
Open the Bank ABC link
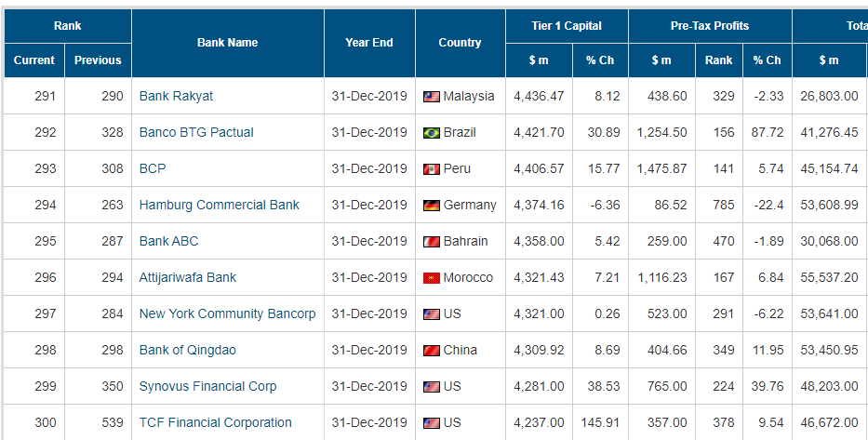click(x=168, y=241)
